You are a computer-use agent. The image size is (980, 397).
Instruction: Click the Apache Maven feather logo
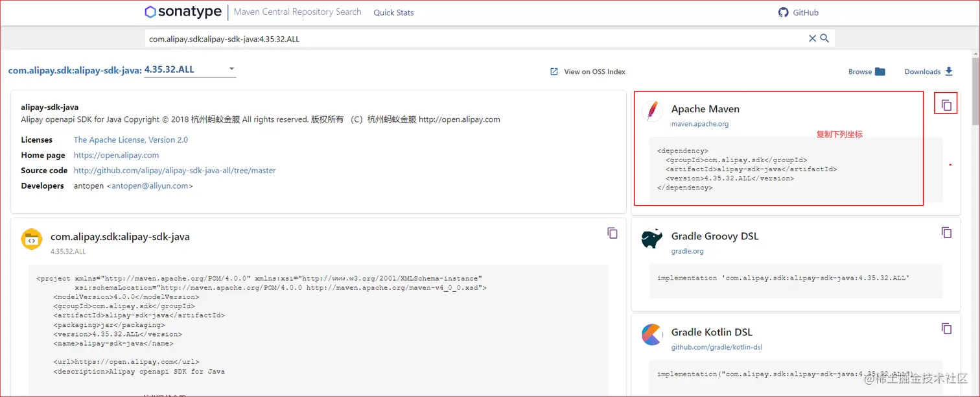(x=653, y=111)
